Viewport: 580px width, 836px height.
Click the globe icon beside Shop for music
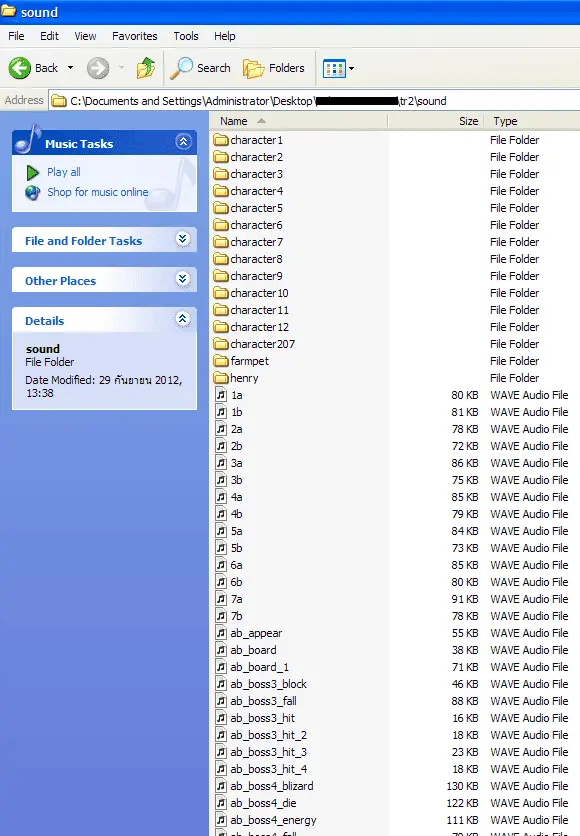click(x=33, y=192)
